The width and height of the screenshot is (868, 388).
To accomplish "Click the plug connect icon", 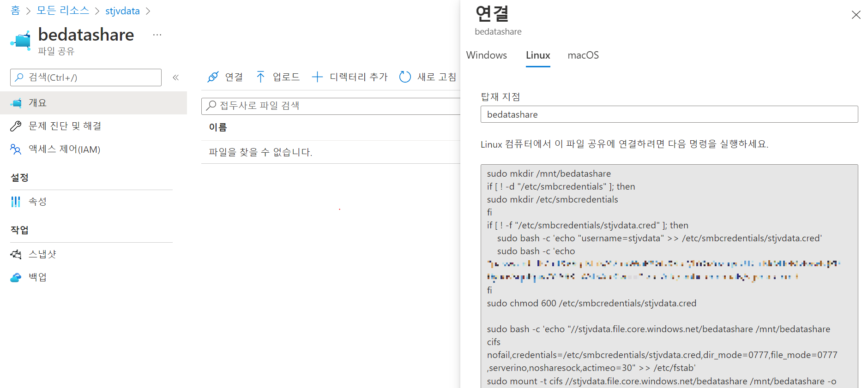I will click(213, 77).
